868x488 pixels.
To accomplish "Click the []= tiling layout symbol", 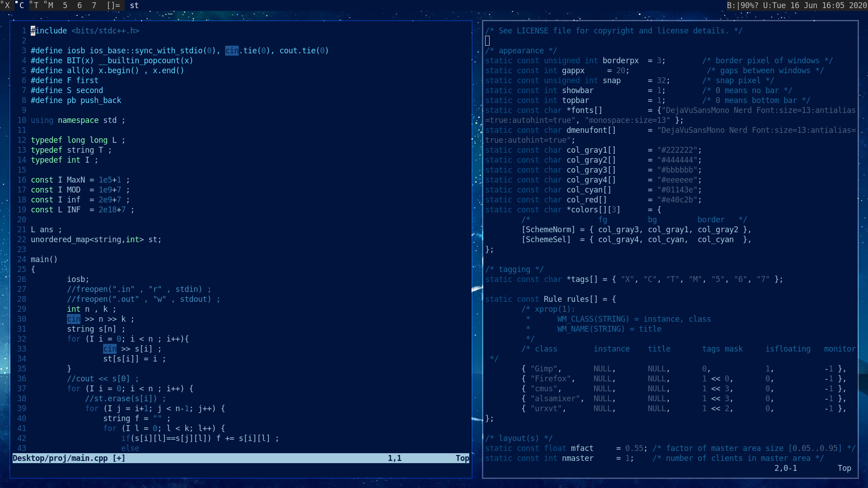I will 113,5.
